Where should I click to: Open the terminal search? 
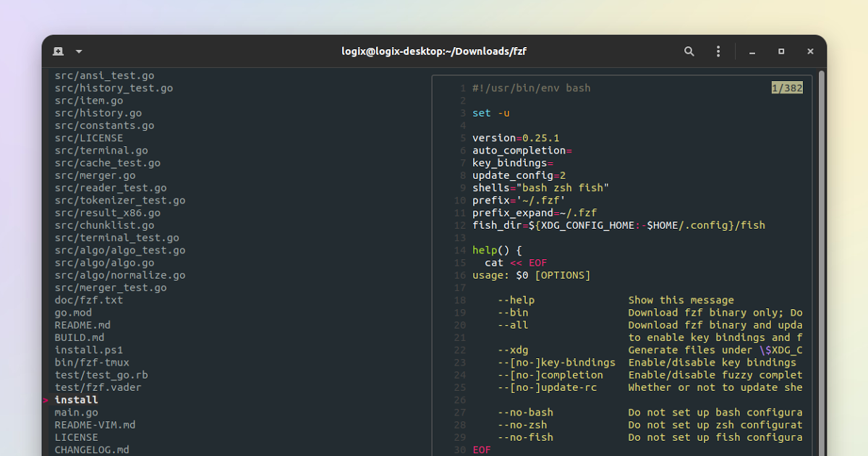[689, 51]
